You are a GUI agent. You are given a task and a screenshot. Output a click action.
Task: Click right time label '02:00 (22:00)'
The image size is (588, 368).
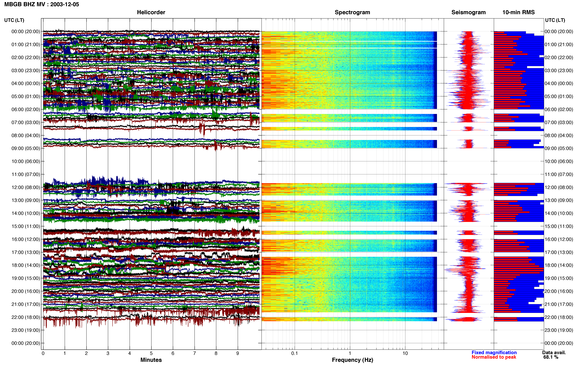pos(559,57)
